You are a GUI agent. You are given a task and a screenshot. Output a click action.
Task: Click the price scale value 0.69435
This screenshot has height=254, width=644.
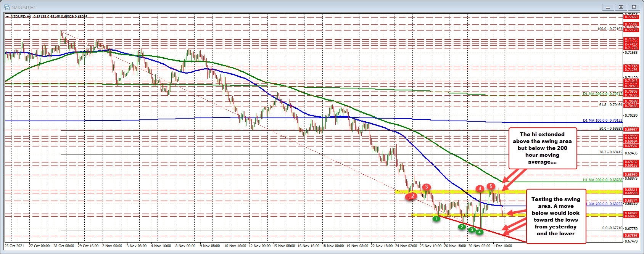pos(631,153)
